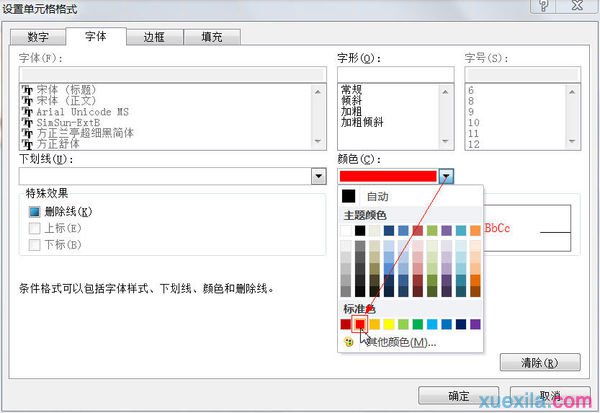Pick font size 10
Screen dimensions: 600x413
[x=474, y=122]
